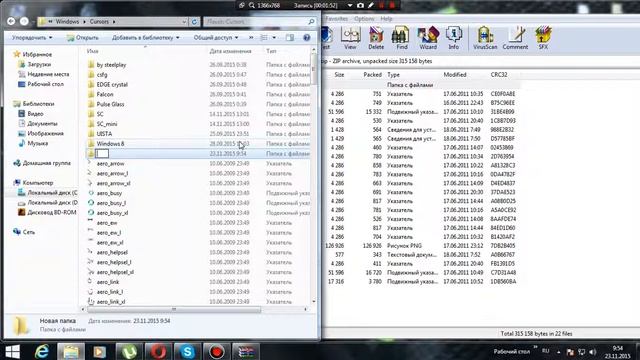This screenshot has width=640, height=360.
Task: Open Options menu in WinRAR
Action: tap(364, 19)
